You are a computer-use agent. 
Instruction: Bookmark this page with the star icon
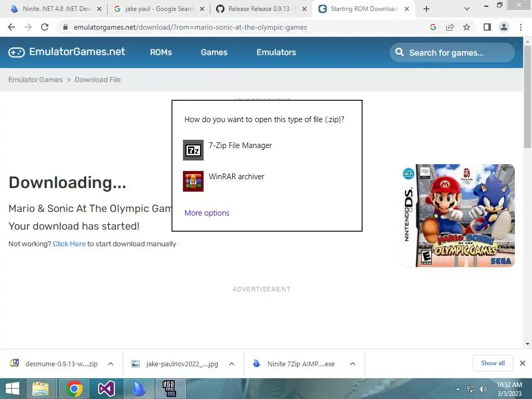pos(467,27)
